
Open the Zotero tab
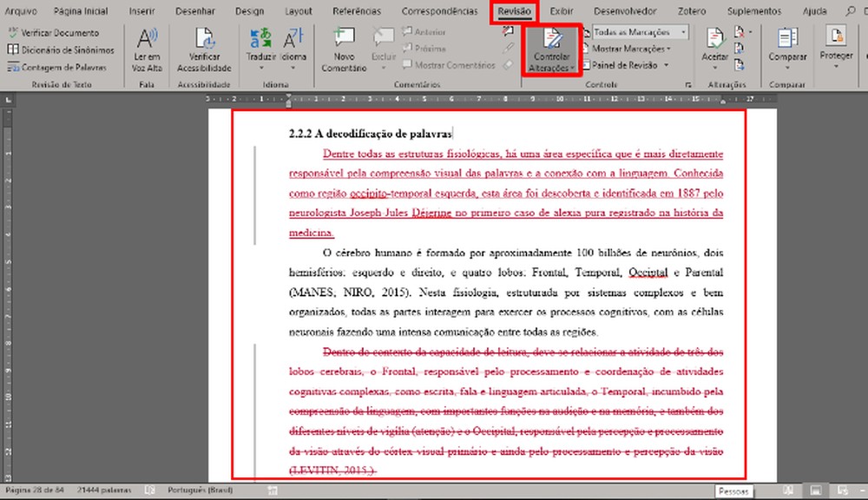coord(692,11)
